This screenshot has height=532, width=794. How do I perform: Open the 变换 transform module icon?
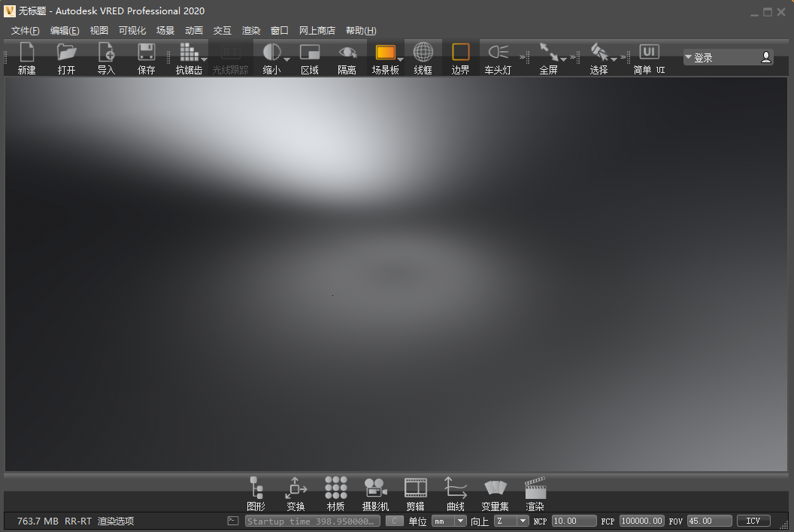click(x=295, y=488)
